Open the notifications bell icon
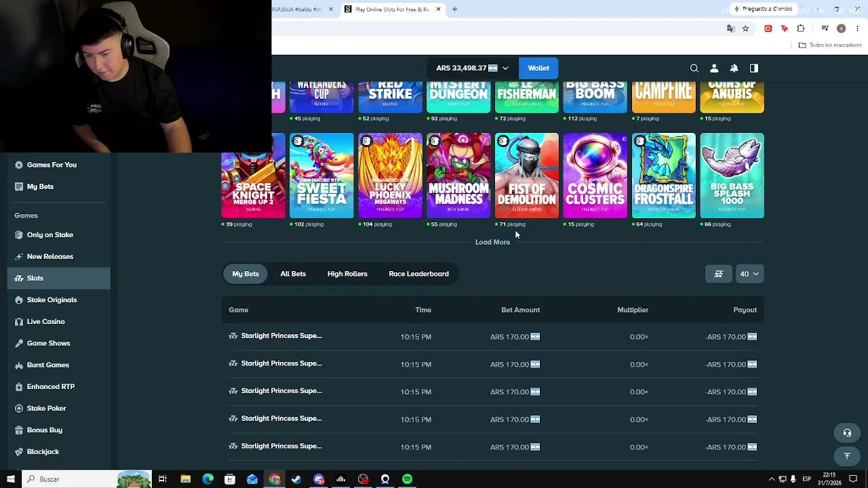The width and height of the screenshot is (868, 488). tap(734, 68)
